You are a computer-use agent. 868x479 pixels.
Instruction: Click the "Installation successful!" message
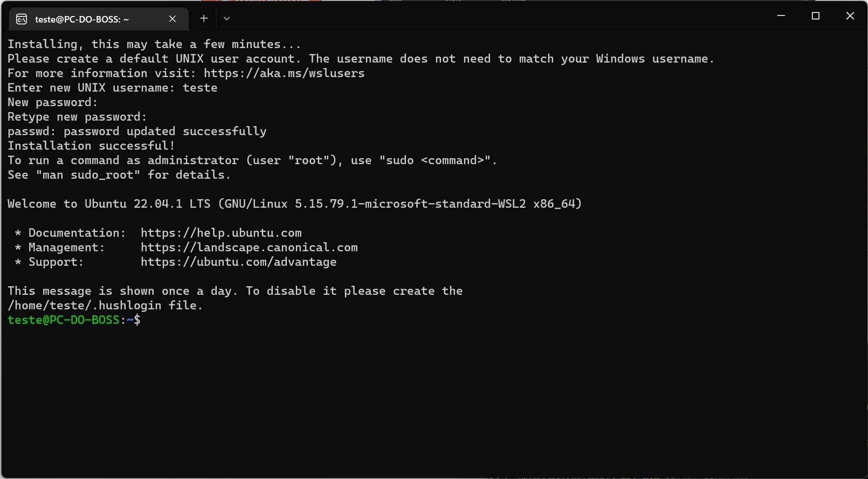click(91, 146)
